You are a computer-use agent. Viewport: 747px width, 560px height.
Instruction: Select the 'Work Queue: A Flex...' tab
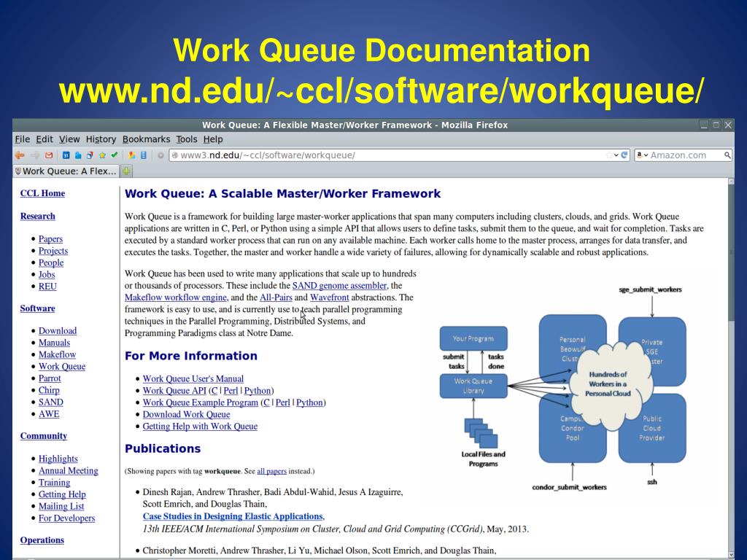tap(66, 171)
